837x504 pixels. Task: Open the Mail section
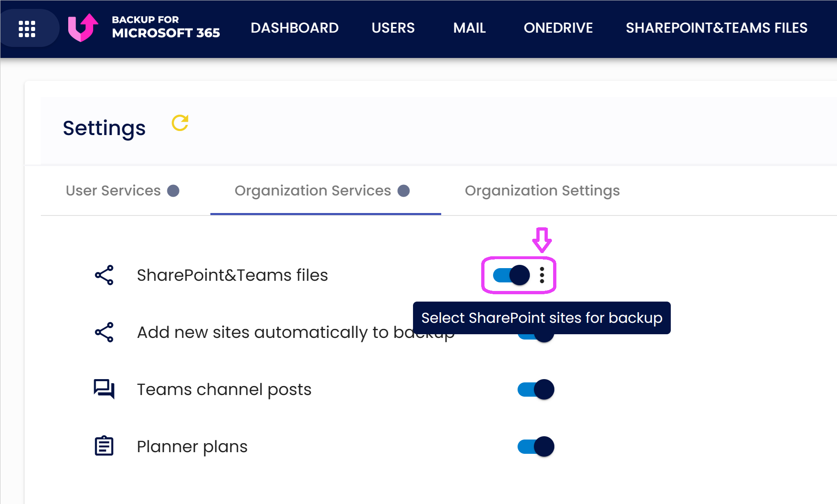tap(469, 28)
